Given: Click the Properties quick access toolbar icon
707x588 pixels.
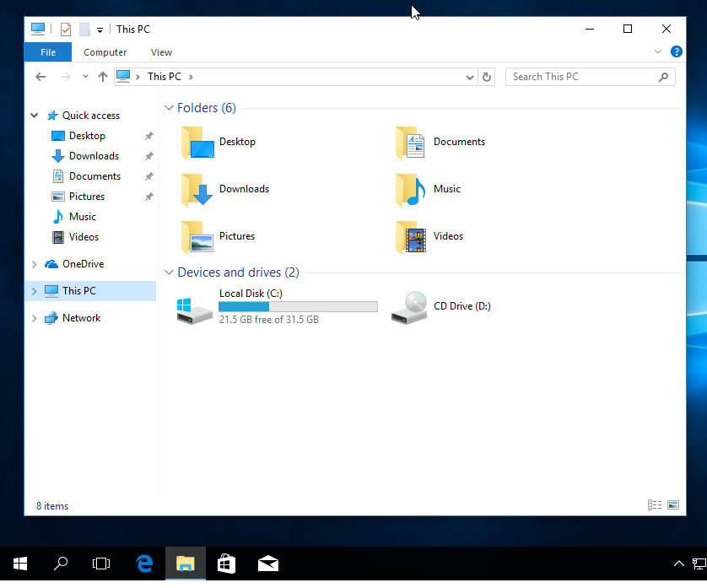Looking at the screenshot, I should pos(66,30).
